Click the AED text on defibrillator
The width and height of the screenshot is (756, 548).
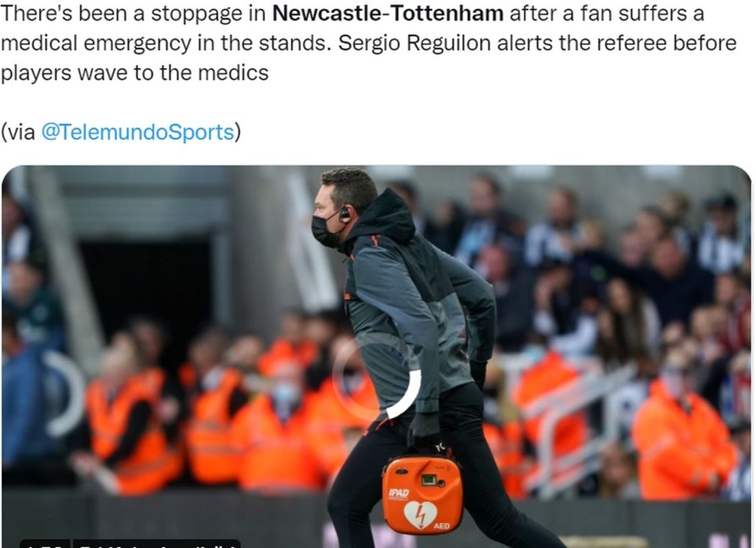442,526
